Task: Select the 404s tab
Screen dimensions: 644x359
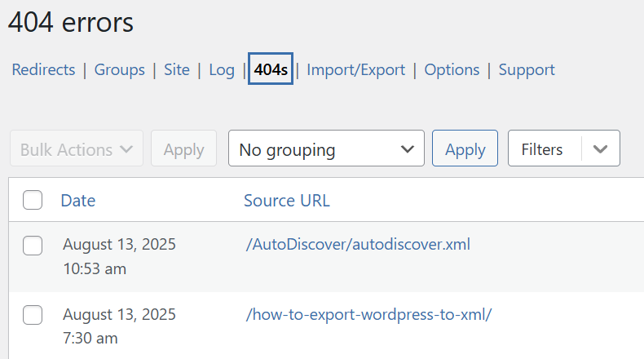Action: [271, 70]
